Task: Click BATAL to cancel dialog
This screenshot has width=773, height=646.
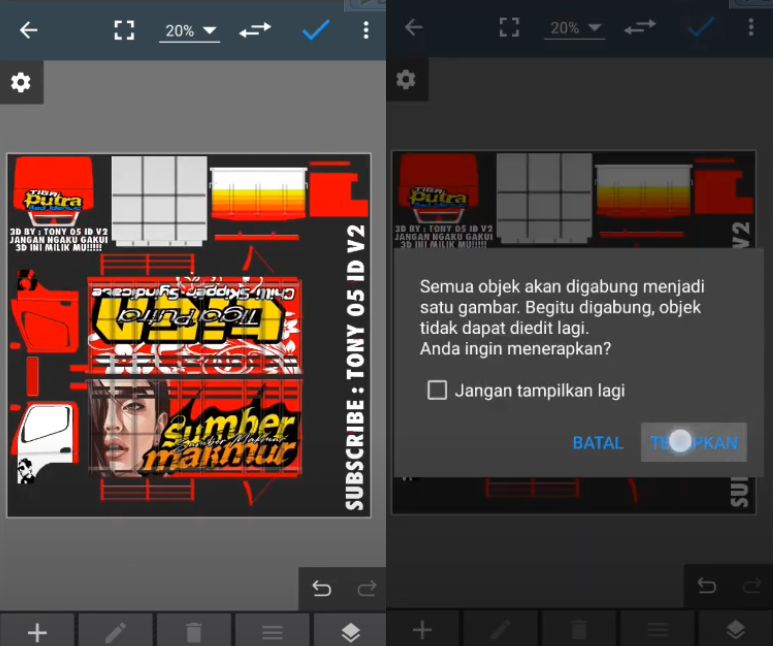Action: pyautogui.click(x=598, y=443)
